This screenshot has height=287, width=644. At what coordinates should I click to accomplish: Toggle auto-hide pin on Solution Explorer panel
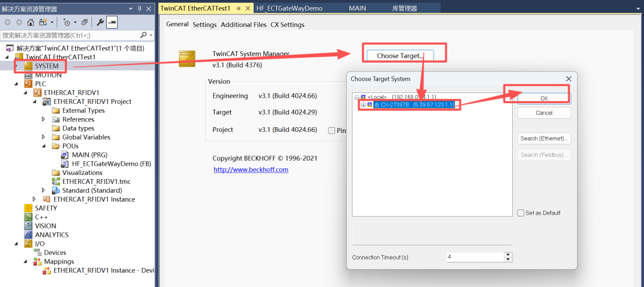pyautogui.click(x=140, y=8)
